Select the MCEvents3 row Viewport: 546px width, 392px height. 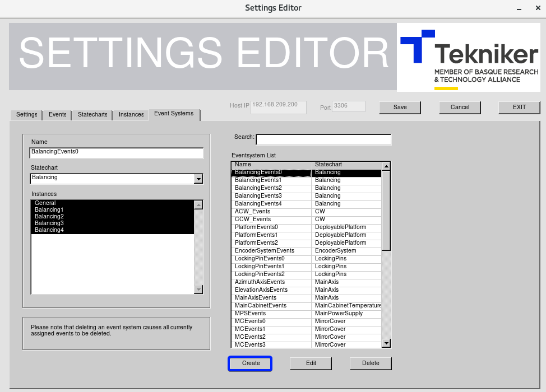[x=307, y=344]
